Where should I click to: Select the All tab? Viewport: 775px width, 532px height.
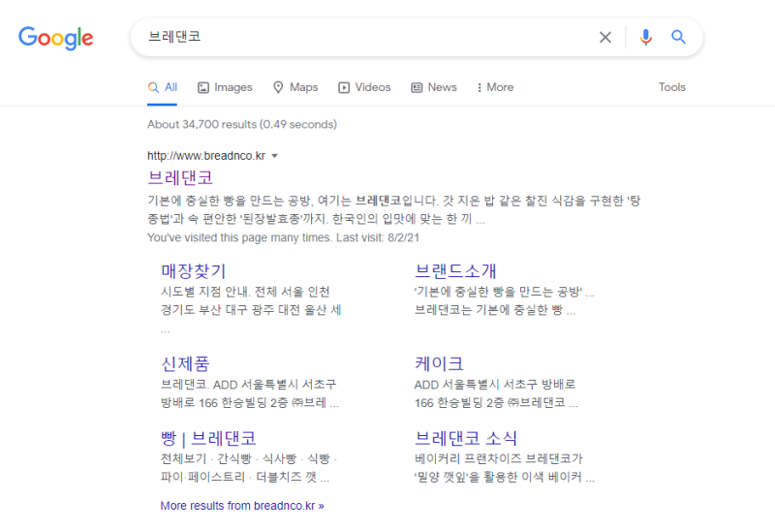(163, 87)
